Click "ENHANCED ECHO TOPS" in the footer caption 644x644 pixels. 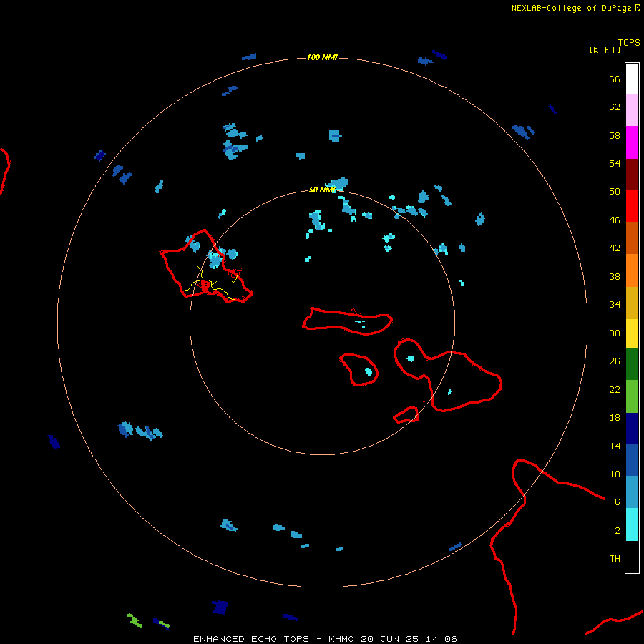tap(251, 639)
